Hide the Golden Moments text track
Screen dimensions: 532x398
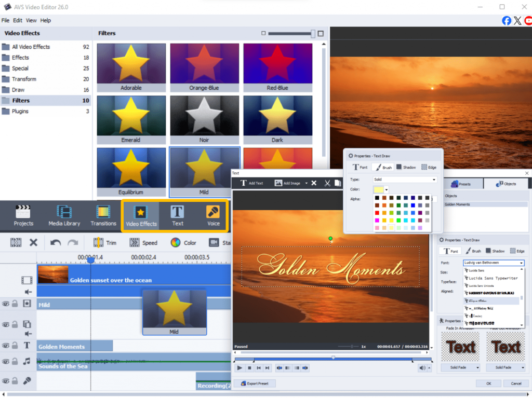(6, 346)
